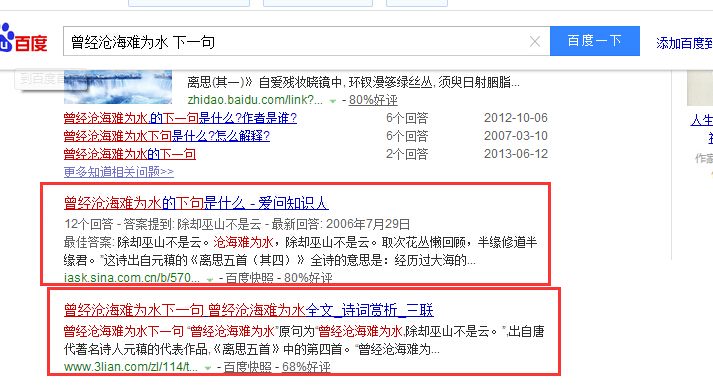Clear the search box with the X icon
The width and height of the screenshot is (713, 386).
point(535,42)
